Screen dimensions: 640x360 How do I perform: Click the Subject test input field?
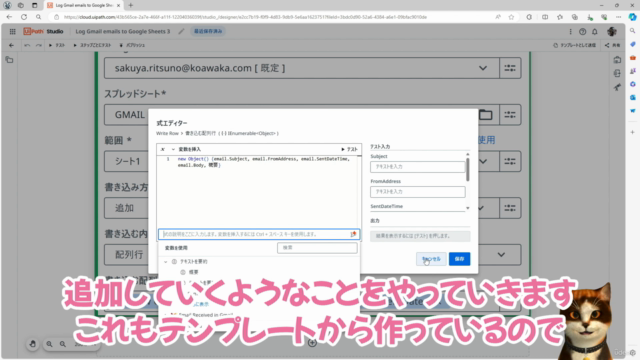[417, 167]
